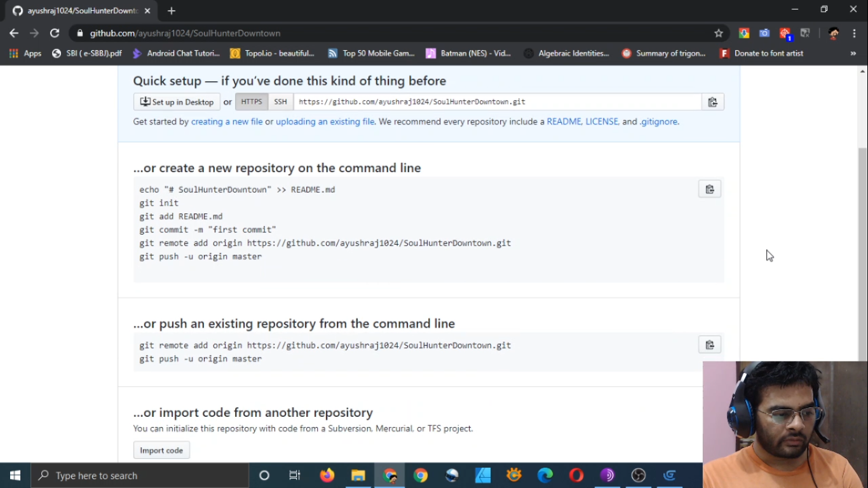Bookmark this page with the star icon

click(x=719, y=33)
